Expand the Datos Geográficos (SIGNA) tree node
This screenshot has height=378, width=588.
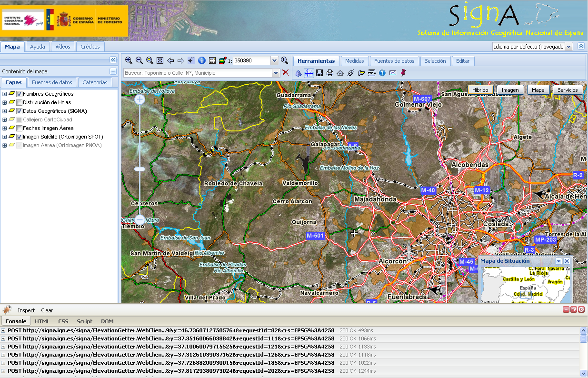(x=5, y=110)
